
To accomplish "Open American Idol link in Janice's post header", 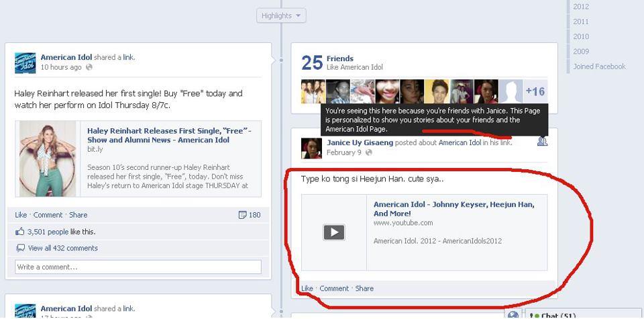I will (460, 142).
